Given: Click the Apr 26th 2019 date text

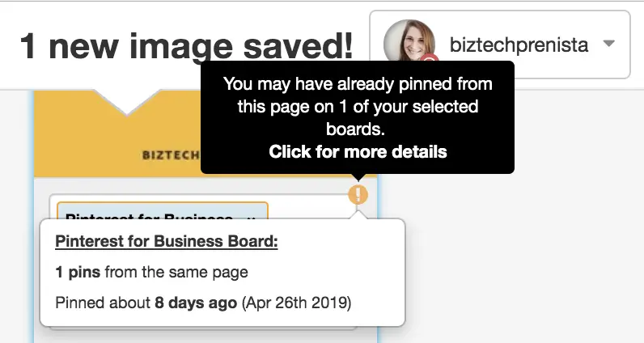Looking at the screenshot, I should 297,303.
